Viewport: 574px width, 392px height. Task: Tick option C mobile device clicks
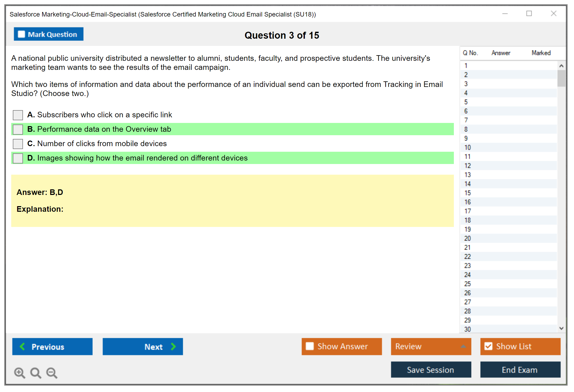tap(18, 144)
